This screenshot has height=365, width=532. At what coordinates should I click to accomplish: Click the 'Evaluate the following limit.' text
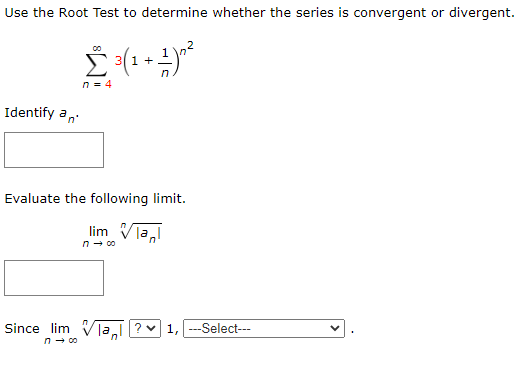(x=95, y=199)
